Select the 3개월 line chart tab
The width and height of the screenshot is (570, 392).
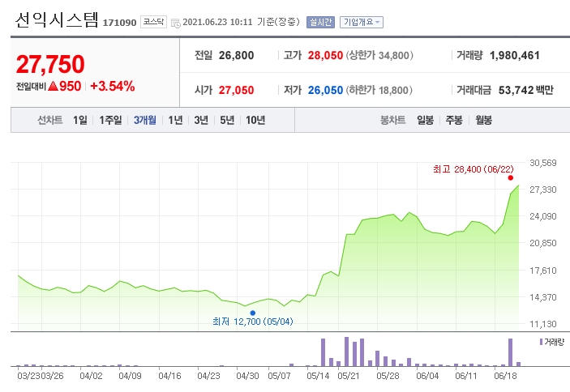click(x=144, y=120)
